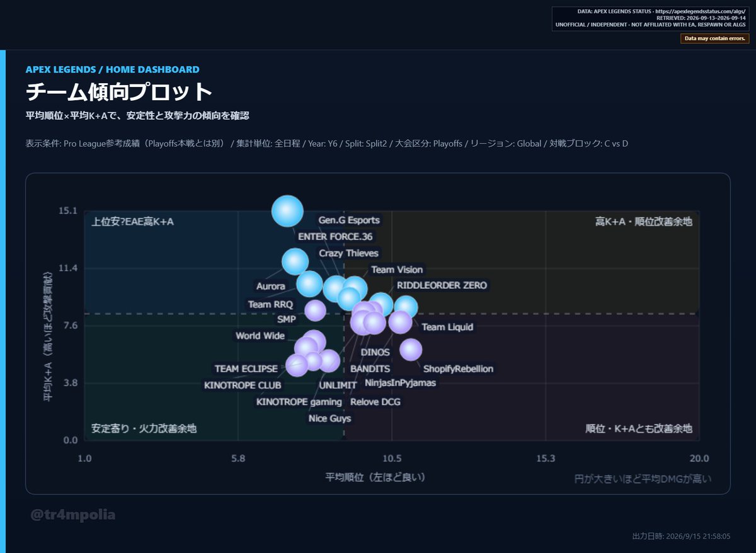This screenshot has height=553, width=756.
Task: Select the Nice Guys label
Action: coord(330,418)
